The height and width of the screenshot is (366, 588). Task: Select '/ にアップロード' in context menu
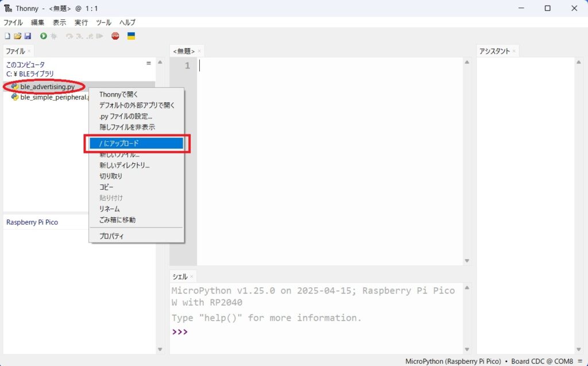[x=136, y=144]
